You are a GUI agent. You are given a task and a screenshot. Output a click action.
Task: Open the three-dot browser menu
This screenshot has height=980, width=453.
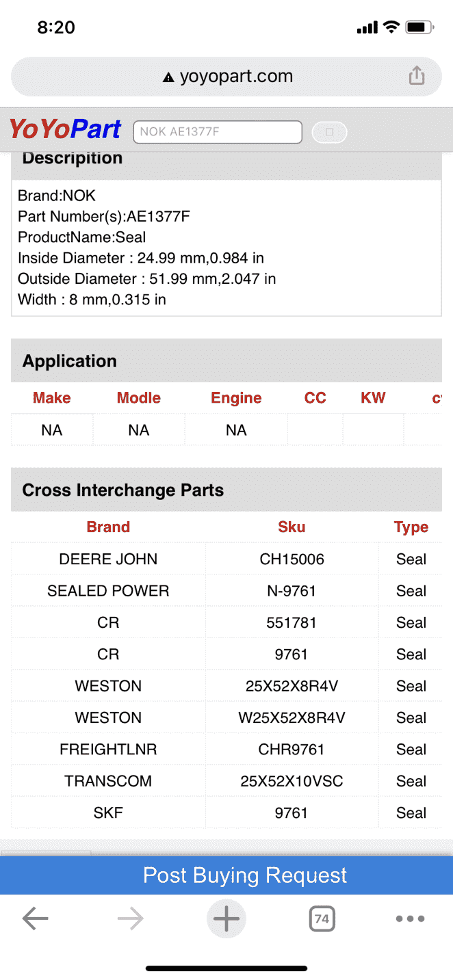(410, 919)
